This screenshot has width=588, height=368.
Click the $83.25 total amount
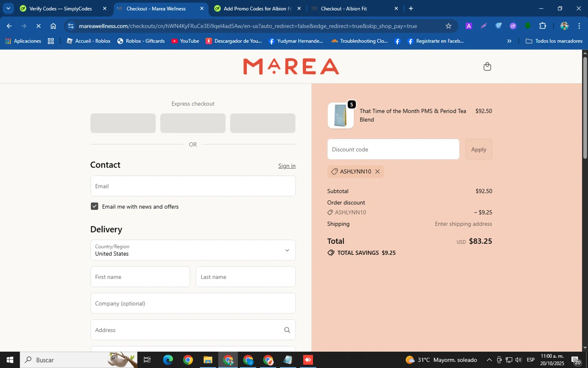[480, 241]
